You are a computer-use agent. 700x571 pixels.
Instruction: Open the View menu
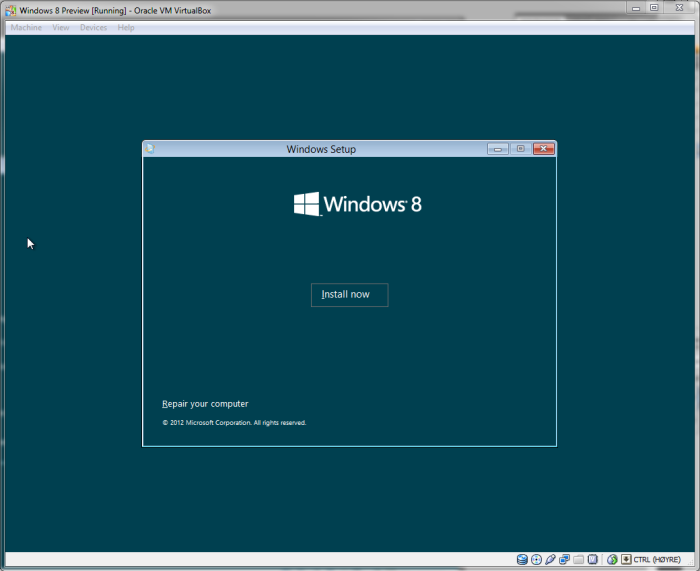pos(61,27)
